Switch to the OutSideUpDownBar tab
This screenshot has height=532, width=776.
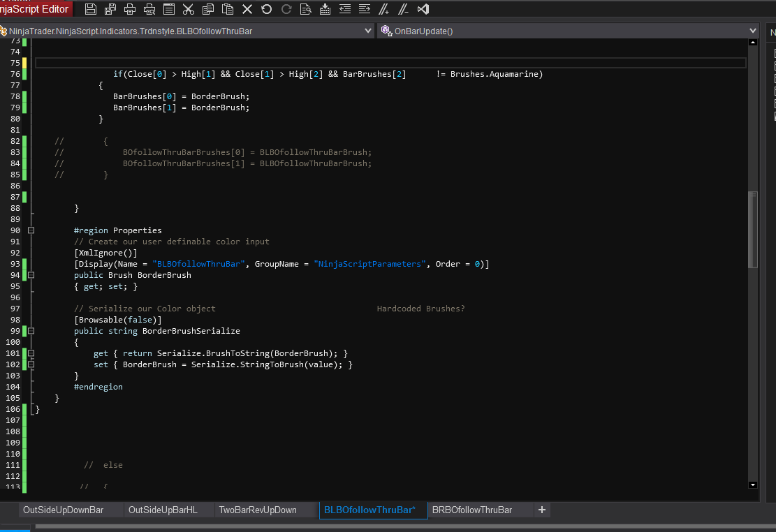click(63, 510)
